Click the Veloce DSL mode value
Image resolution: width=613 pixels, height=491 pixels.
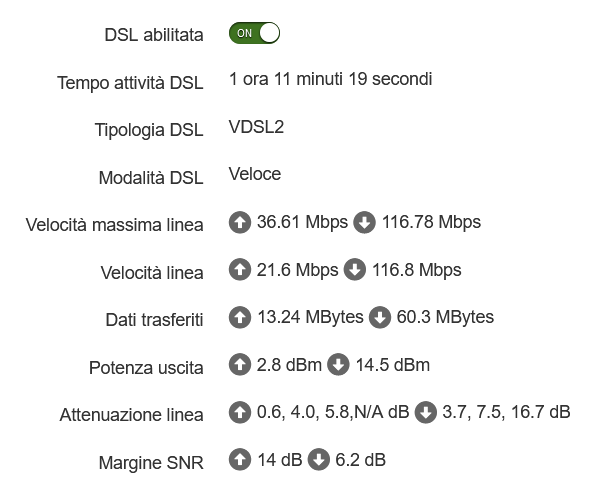tap(255, 174)
